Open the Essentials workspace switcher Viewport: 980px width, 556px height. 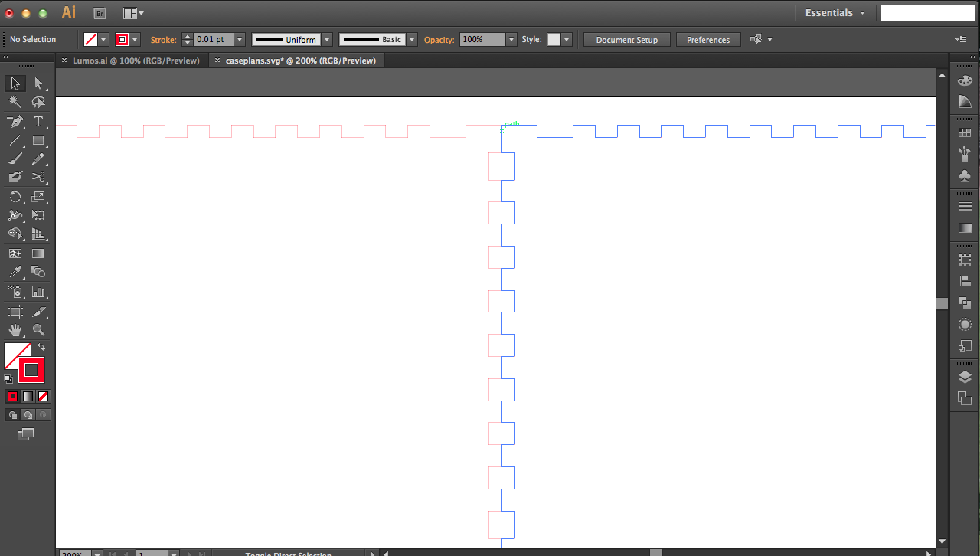coord(835,13)
